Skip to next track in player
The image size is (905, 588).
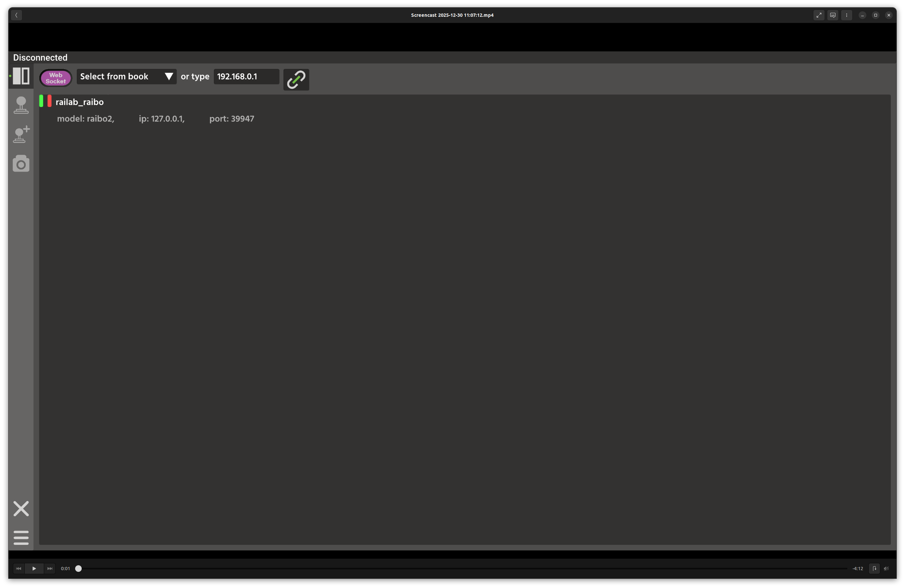coord(49,568)
